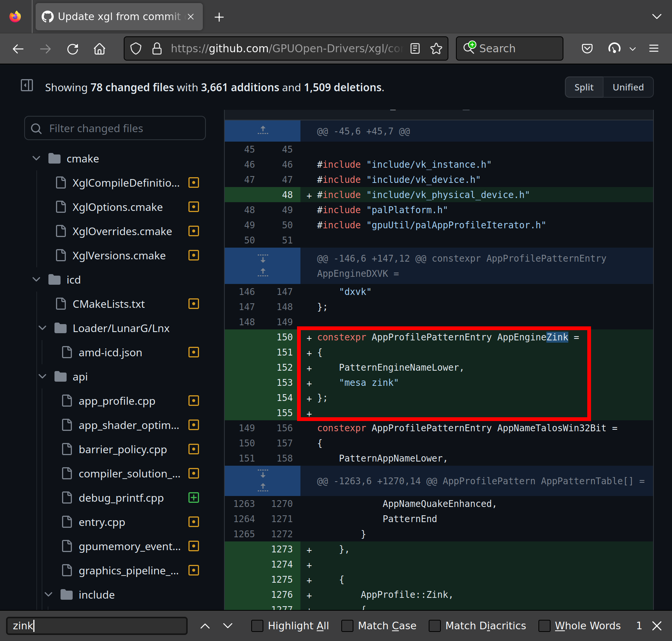Image resolution: width=672 pixels, height=641 pixels.
Task: Enable Whole Words in find bar
Action: click(544, 626)
